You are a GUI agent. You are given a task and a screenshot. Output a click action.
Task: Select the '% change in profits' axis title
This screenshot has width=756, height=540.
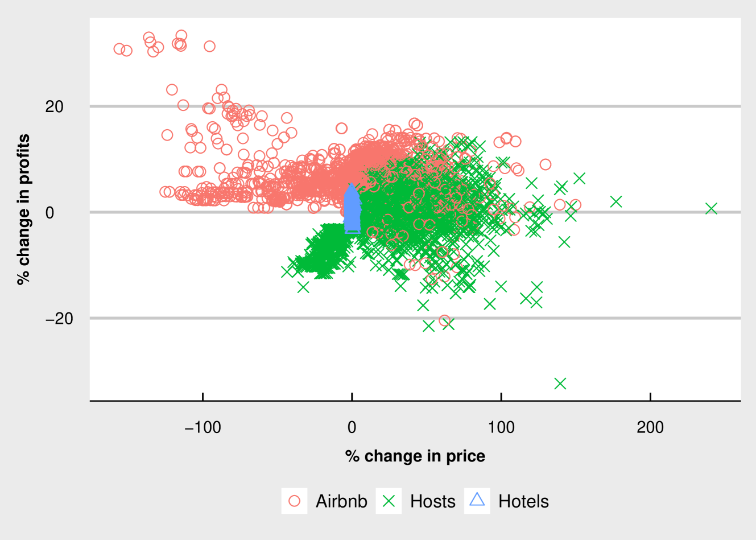point(23,209)
